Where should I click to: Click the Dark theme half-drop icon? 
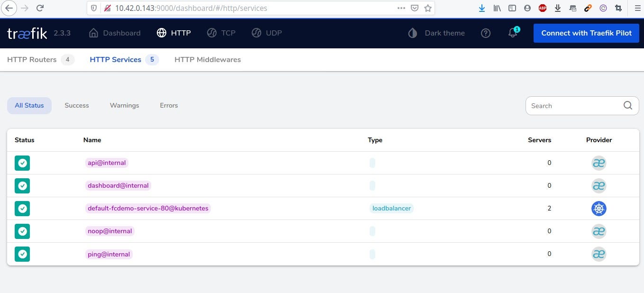pyautogui.click(x=413, y=33)
